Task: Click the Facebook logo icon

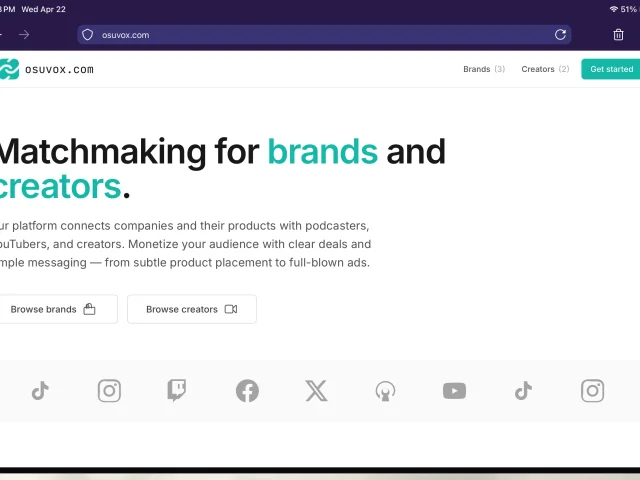Action: (x=247, y=391)
